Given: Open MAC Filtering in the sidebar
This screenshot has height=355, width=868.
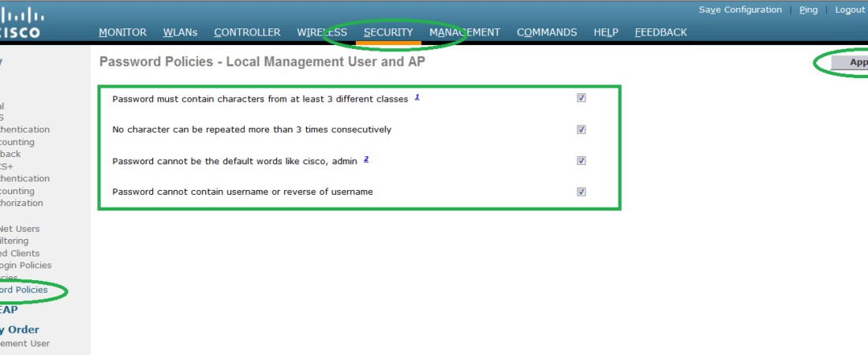Looking at the screenshot, I should point(14,241).
